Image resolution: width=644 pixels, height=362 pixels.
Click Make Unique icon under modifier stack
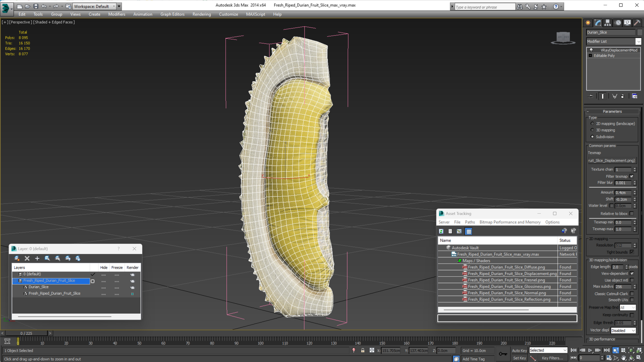coord(614,96)
